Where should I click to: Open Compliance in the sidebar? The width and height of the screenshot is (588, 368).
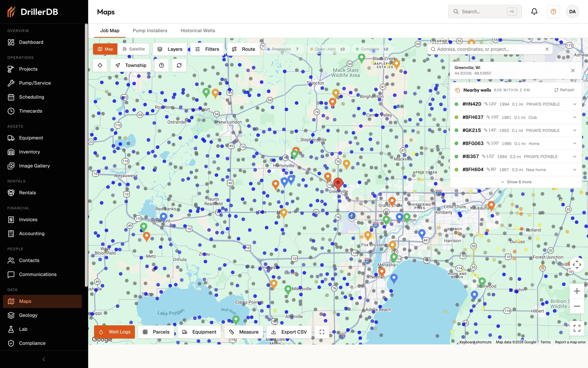[x=42, y=343]
